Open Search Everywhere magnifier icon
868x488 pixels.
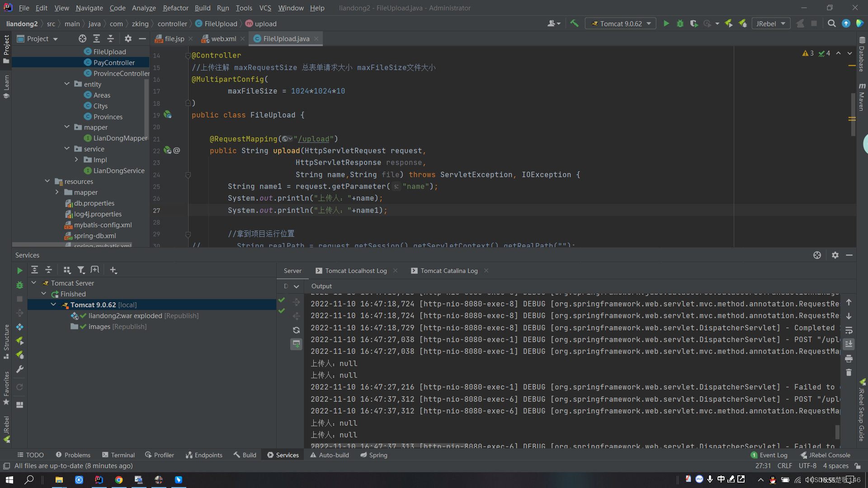(831, 23)
